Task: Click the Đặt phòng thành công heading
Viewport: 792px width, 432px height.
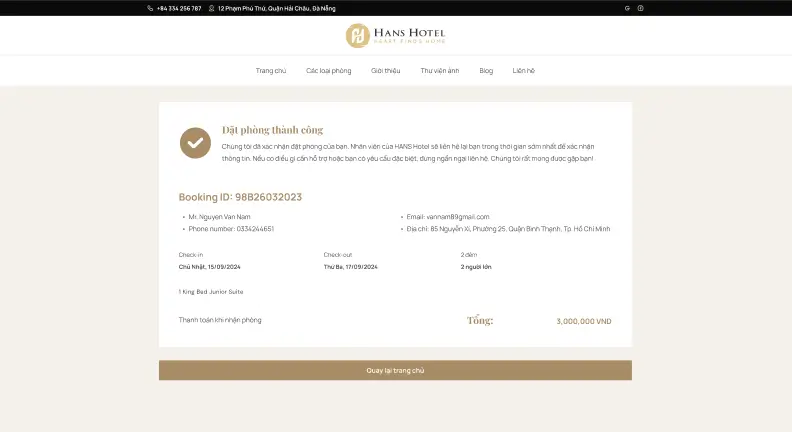Action: [272, 130]
